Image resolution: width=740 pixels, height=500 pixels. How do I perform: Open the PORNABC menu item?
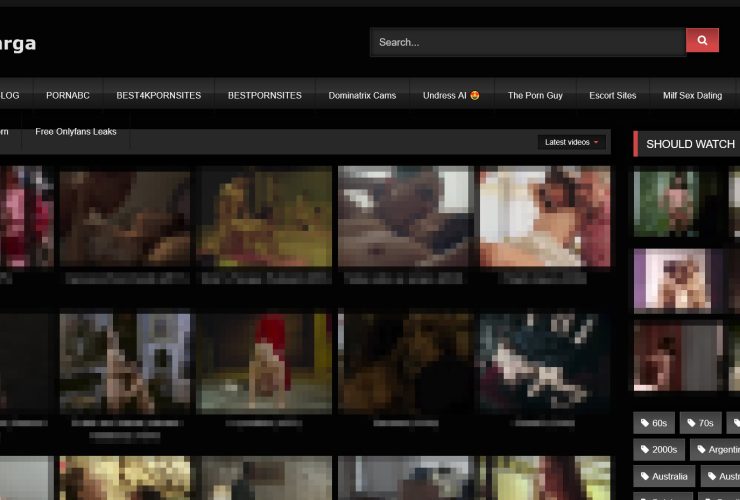(67, 96)
